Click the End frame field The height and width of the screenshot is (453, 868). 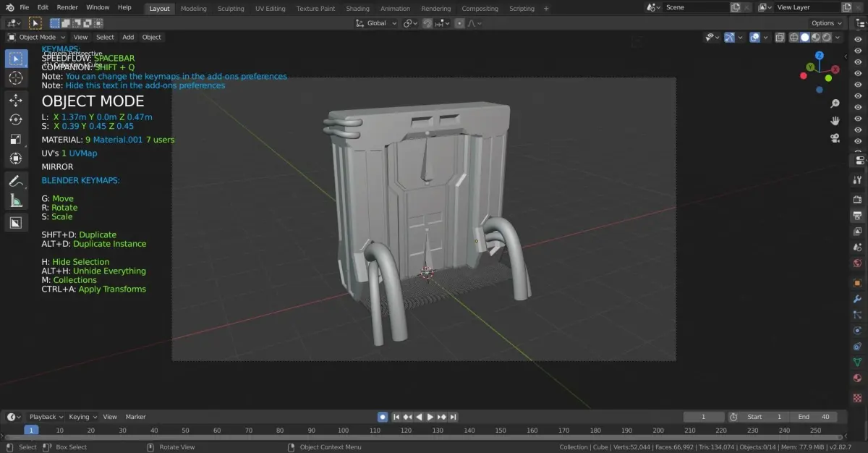814,417
